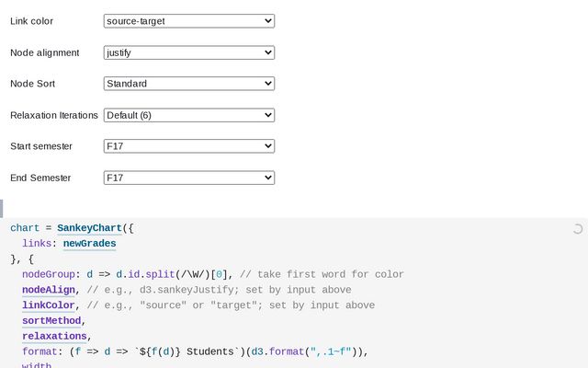
Task: Click the Link color label
Action: pos(33,21)
